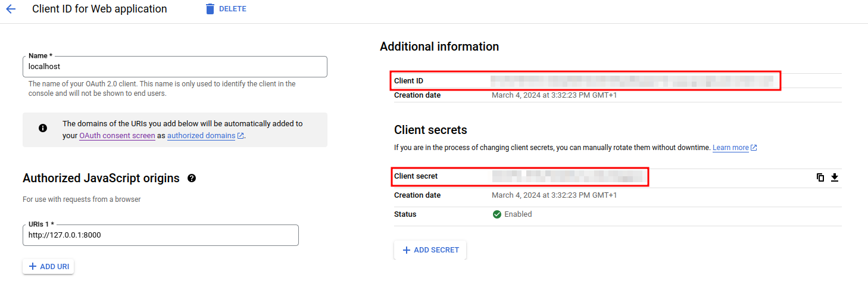Focus the Name field containing localhost
The image size is (868, 290).
pyautogui.click(x=175, y=67)
